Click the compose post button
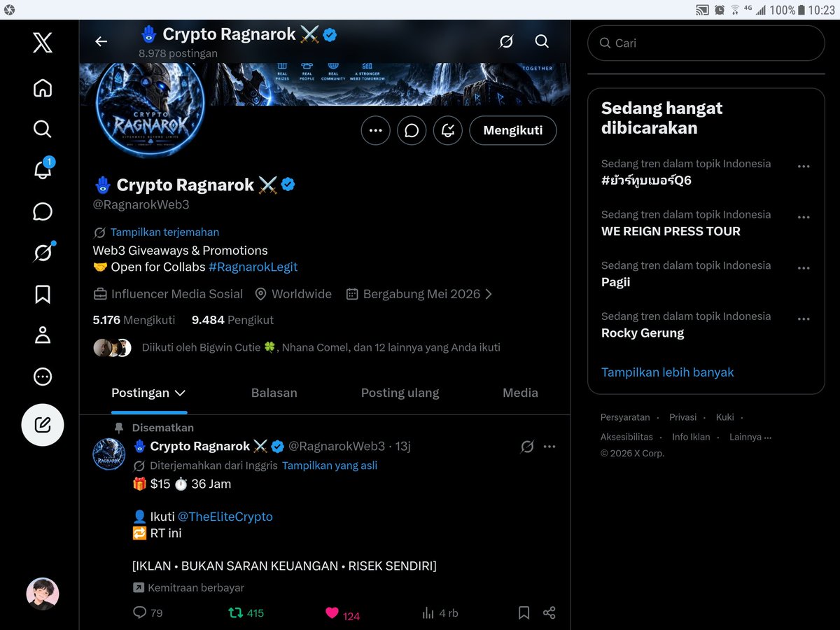This screenshot has width=840, height=630. (43, 425)
